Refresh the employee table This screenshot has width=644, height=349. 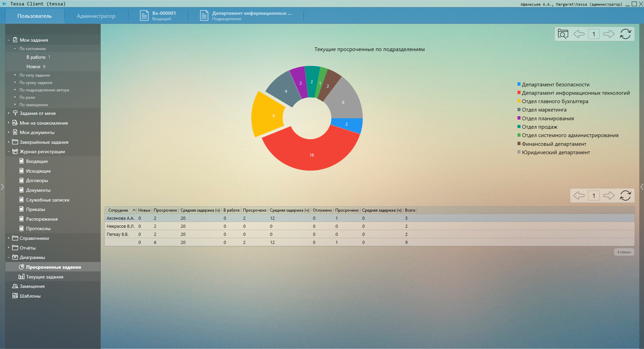625,195
